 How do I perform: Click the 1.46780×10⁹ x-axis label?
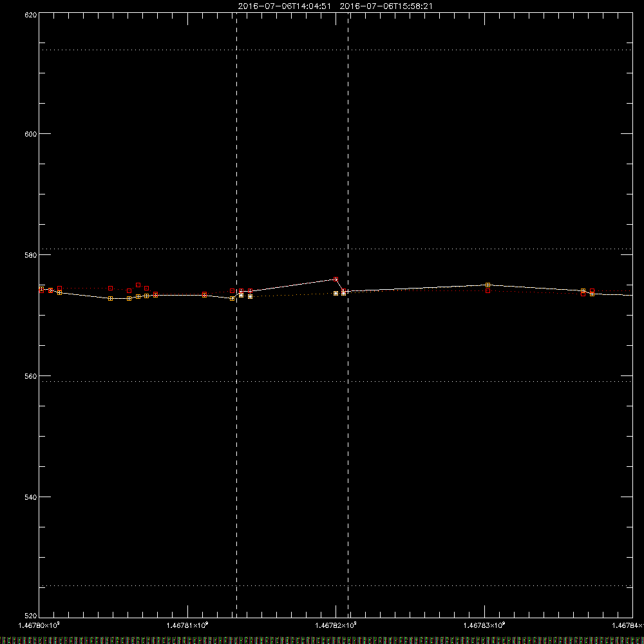[39, 625]
